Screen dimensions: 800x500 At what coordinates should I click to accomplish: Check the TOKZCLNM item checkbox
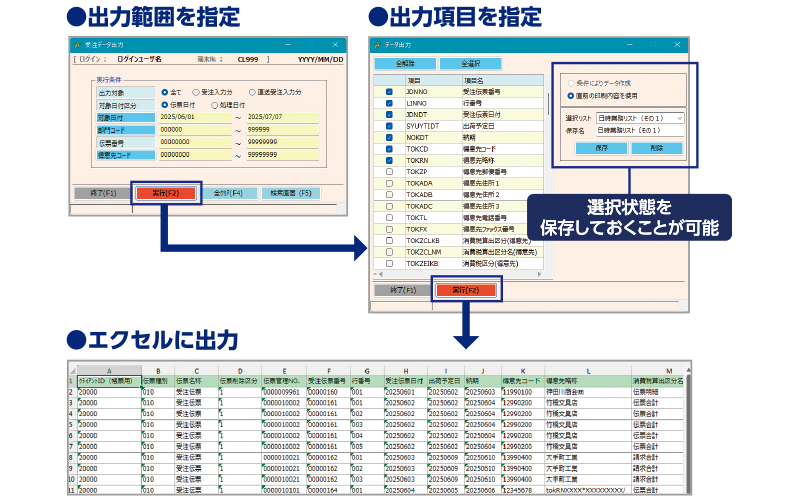389,252
